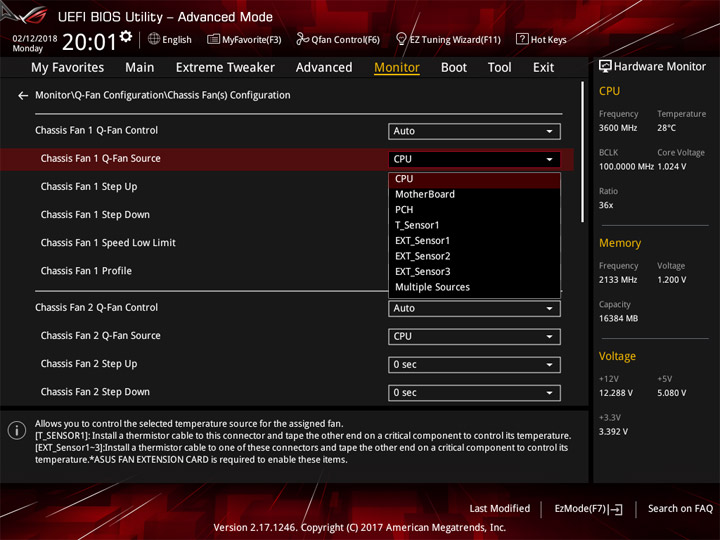This screenshot has height=540, width=720.
Task: Select PCH as fan source
Action: point(474,210)
